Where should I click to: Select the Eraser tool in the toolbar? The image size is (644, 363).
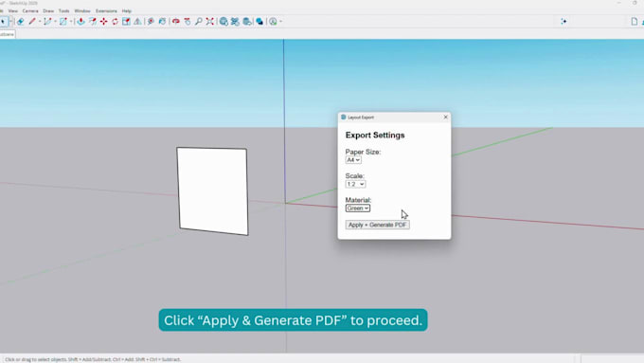point(20,22)
